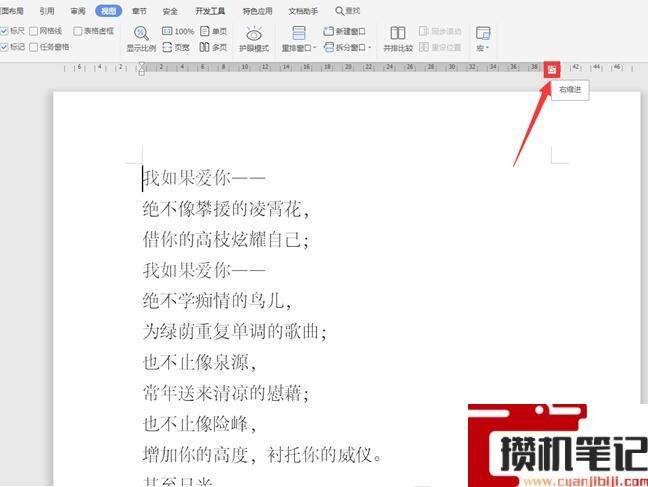The width and height of the screenshot is (648, 487).
Task: Set zoom to 100%
Action: coord(178,31)
